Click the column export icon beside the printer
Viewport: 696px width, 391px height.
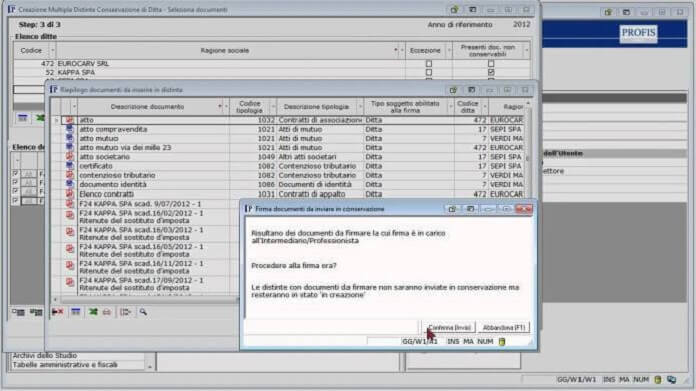pyautogui.click(x=126, y=312)
